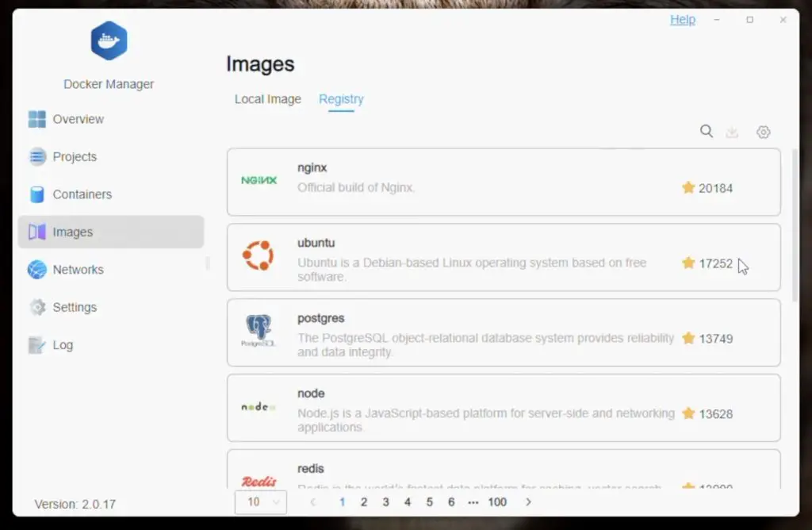Image resolution: width=812 pixels, height=530 pixels.
Task: Go to next page with right chevron
Action: (x=528, y=501)
